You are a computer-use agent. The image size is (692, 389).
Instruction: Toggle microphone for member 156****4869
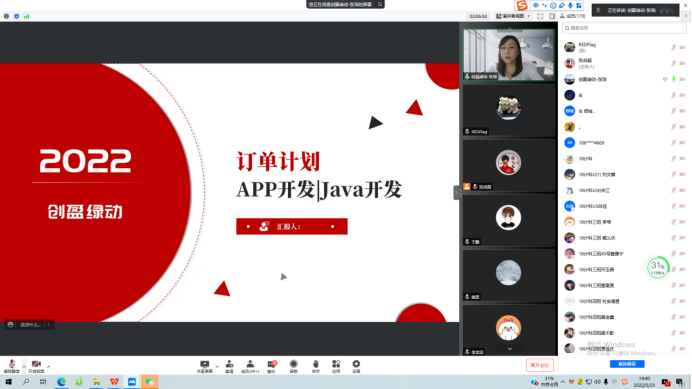coord(673,143)
